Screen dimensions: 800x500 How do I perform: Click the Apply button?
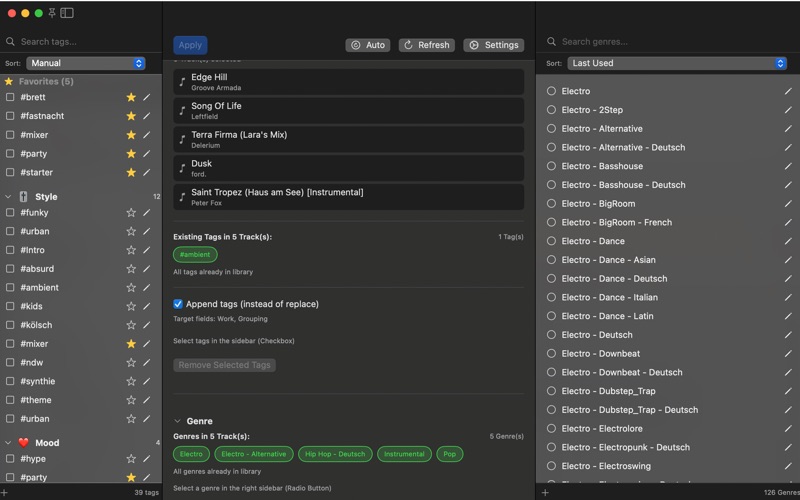pos(190,45)
